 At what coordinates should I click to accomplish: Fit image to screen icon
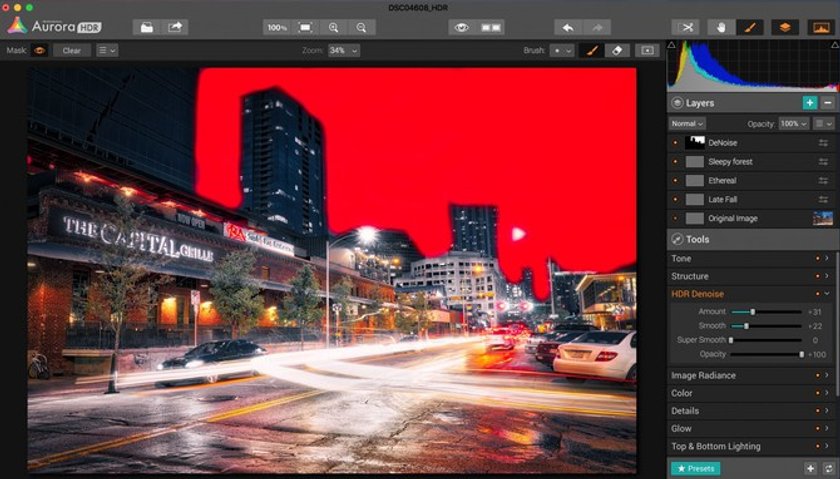click(305, 27)
